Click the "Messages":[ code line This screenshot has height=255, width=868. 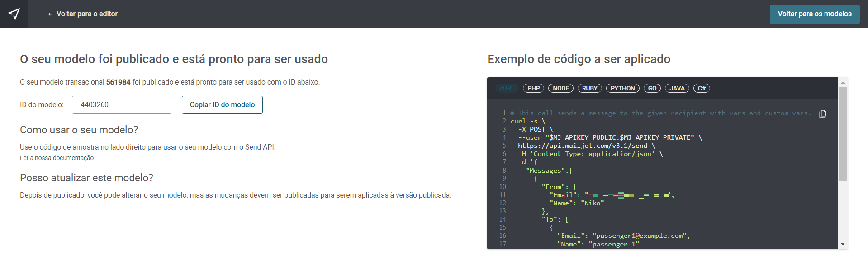point(549,170)
